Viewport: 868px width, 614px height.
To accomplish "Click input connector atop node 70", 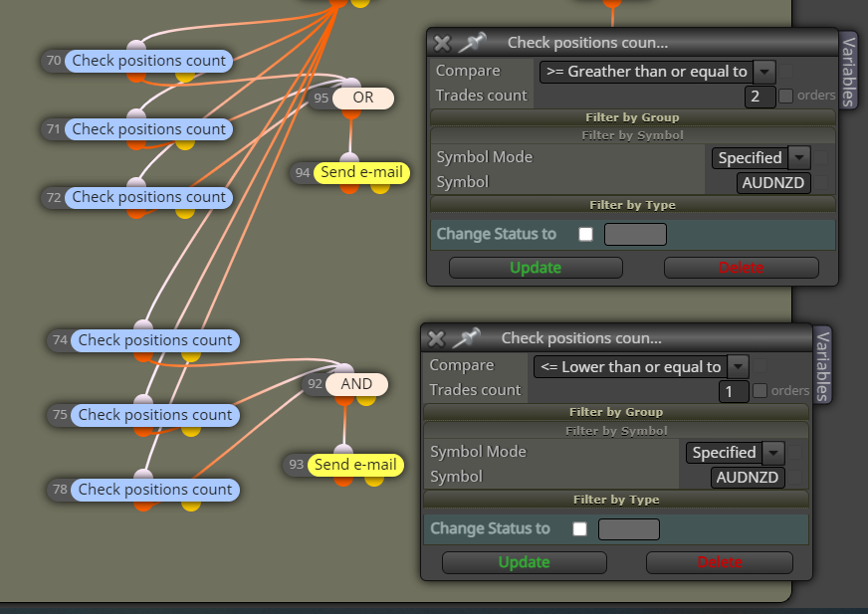I will pos(136,46).
